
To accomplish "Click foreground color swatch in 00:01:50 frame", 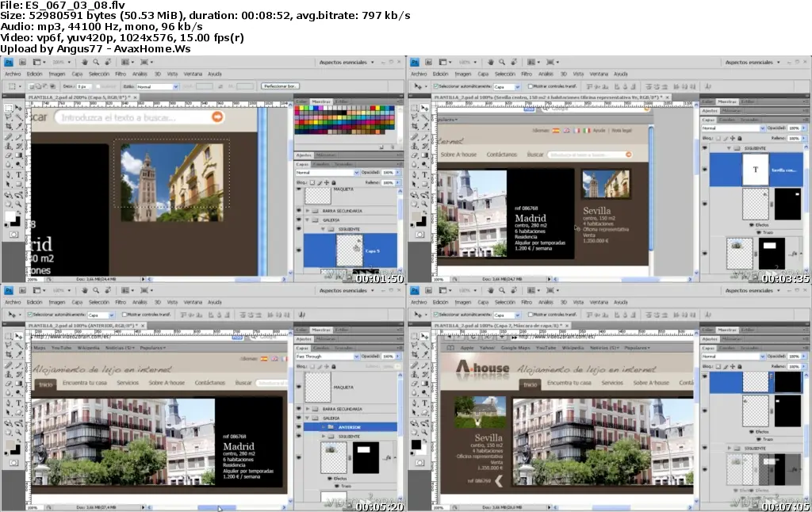I will tap(8, 216).
